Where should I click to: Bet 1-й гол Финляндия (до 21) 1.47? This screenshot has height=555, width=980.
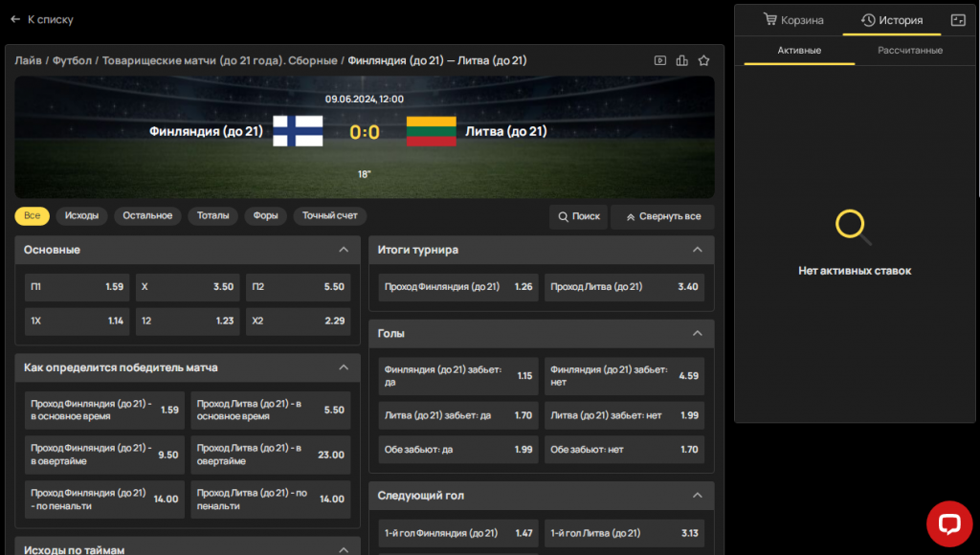coord(458,533)
